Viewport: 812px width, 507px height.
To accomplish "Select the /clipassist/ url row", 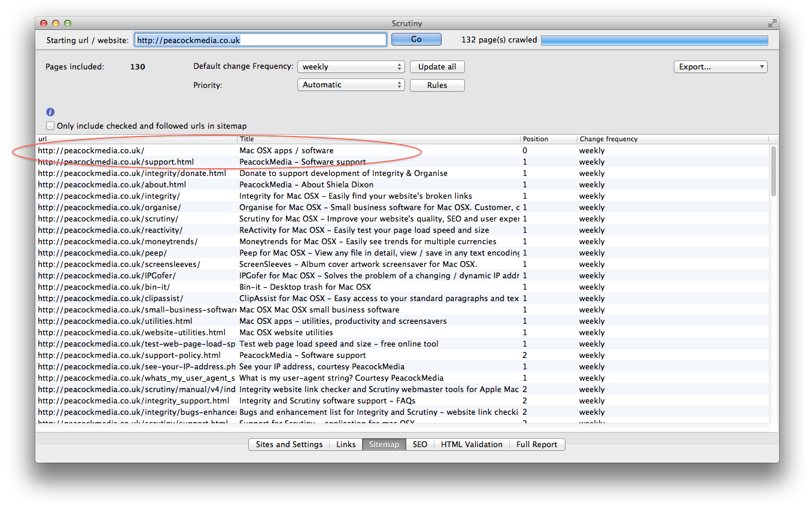I will (403, 298).
